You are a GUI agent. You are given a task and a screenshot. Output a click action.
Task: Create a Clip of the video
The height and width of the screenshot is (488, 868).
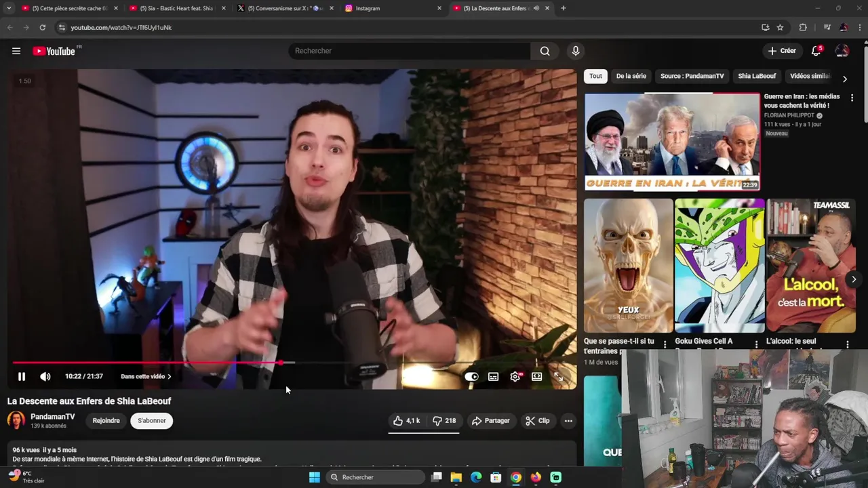point(537,421)
